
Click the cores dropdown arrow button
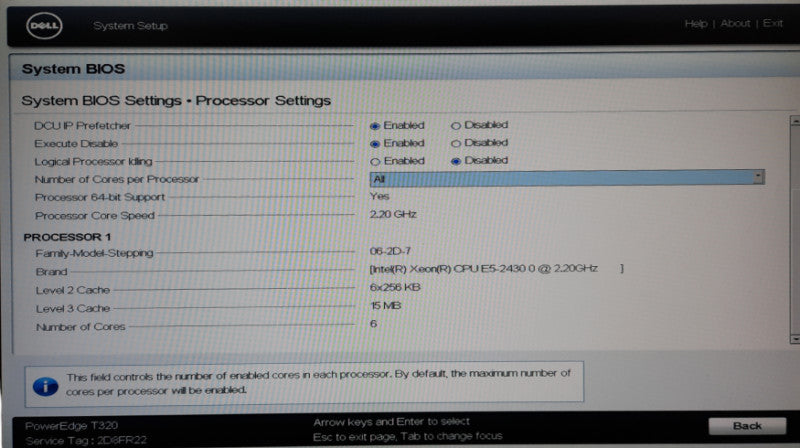coord(759,177)
